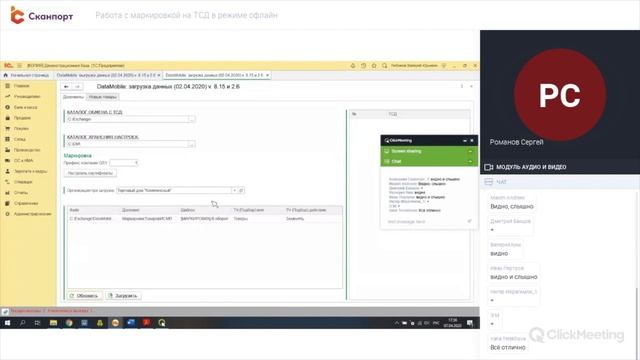Click the organization field Торговый дом
The image size is (640, 360).
click(x=174, y=191)
